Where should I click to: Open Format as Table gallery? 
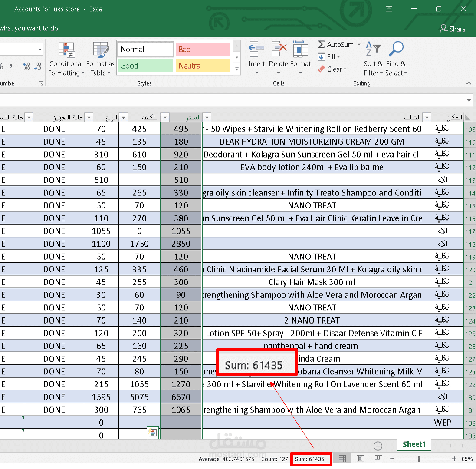pyautogui.click(x=100, y=59)
